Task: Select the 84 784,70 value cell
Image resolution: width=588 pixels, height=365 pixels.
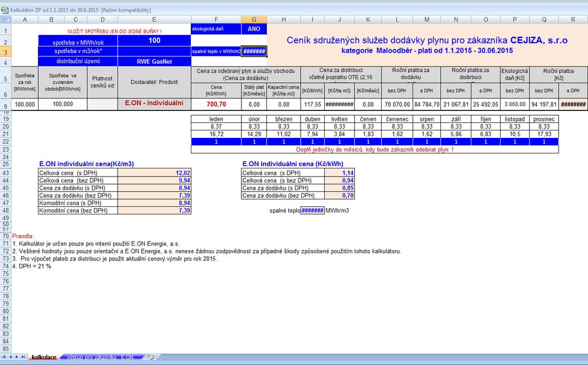Action: pyautogui.click(x=426, y=104)
